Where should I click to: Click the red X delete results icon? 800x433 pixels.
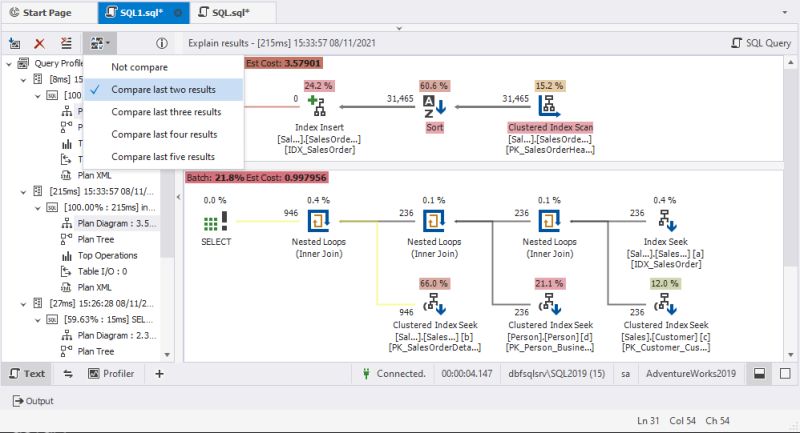[x=39, y=43]
